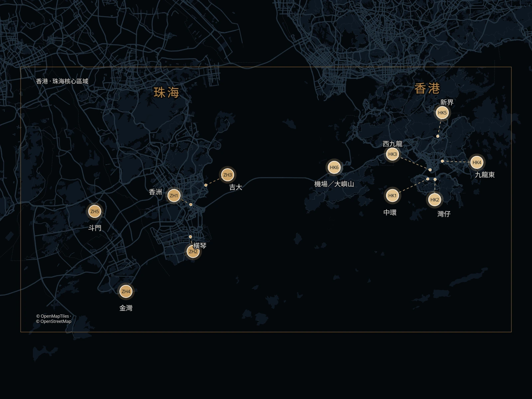Click the 斗門 label
Screen dimensions: 532x399
point(95,228)
